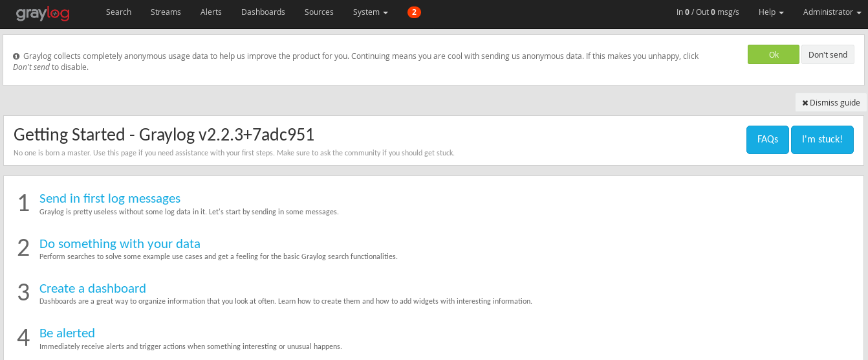868x360 pixels.
Task: Click 'Immediately receive alerts' description text
Action: (x=190, y=346)
